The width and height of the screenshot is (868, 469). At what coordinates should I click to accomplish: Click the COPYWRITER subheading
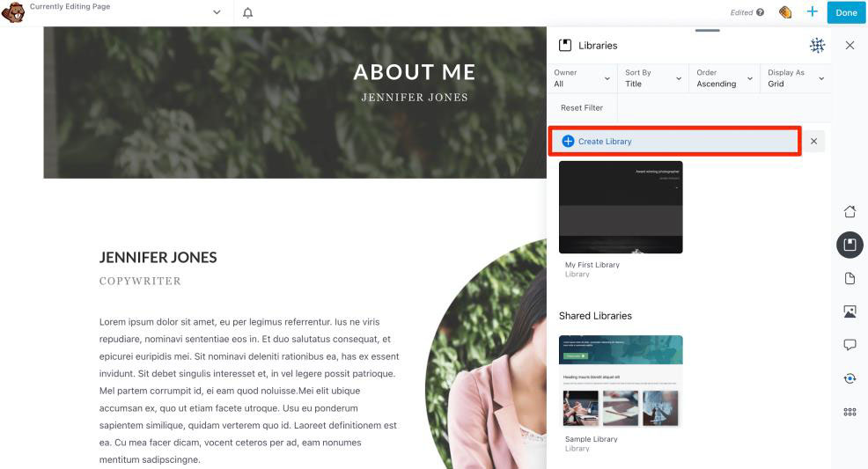140,281
